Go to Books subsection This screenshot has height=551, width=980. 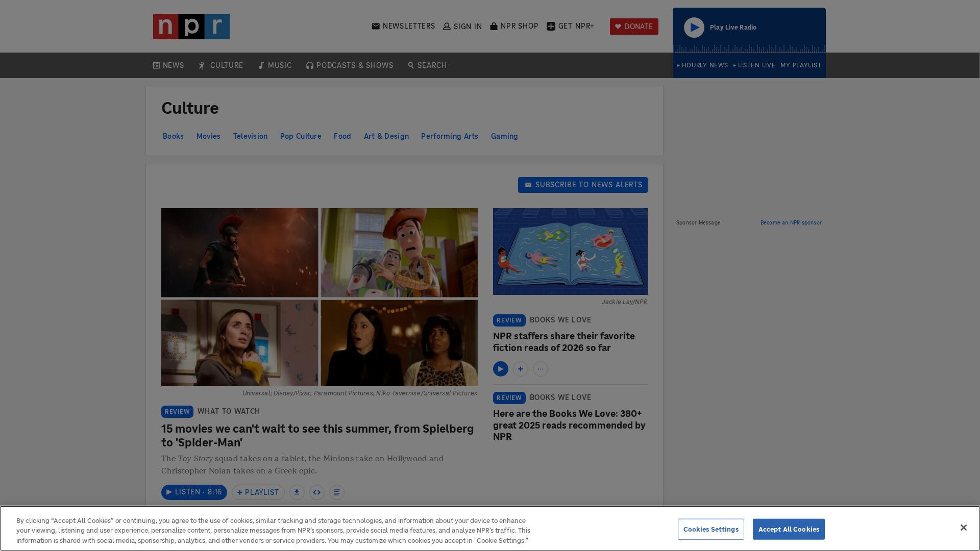(x=173, y=136)
